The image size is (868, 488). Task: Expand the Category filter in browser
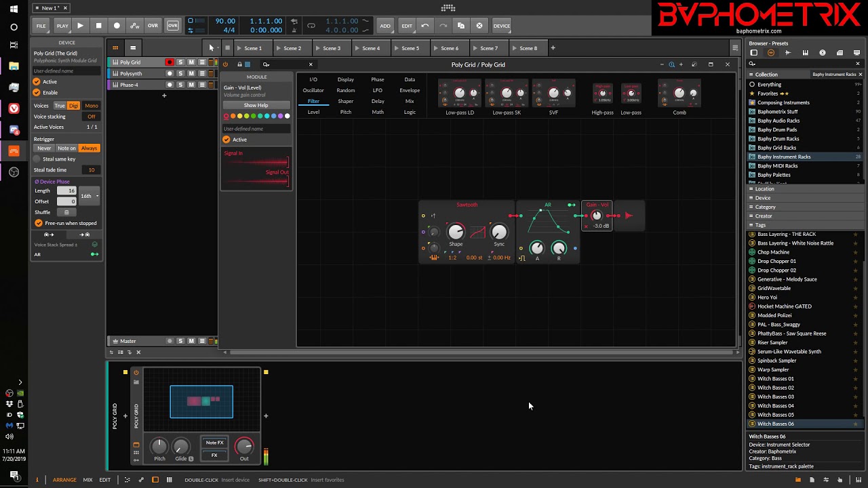point(765,207)
